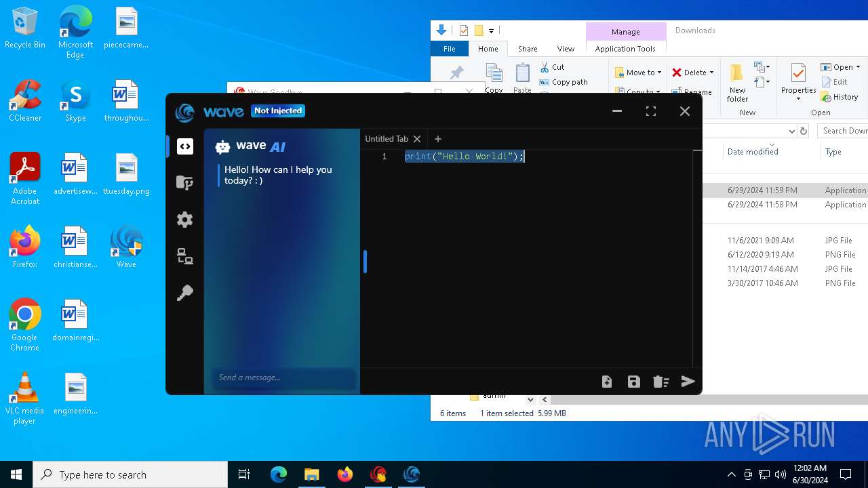Image resolution: width=868 pixels, height=488 pixels.
Task: Open the File tab in File Explorer
Action: coord(450,49)
